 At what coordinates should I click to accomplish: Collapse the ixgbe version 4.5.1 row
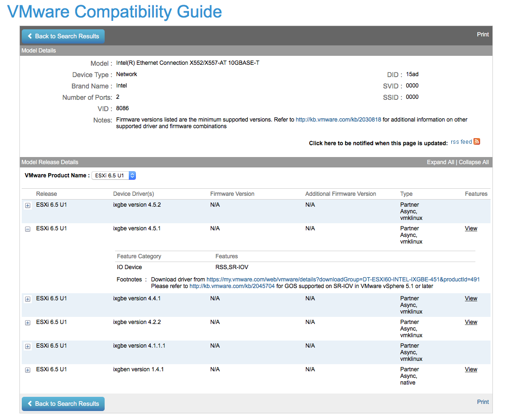pos(28,229)
